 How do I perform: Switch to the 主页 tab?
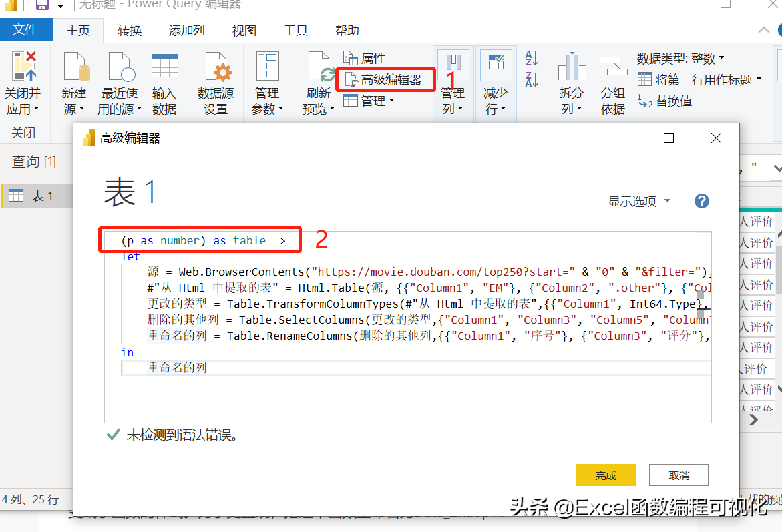coord(78,31)
